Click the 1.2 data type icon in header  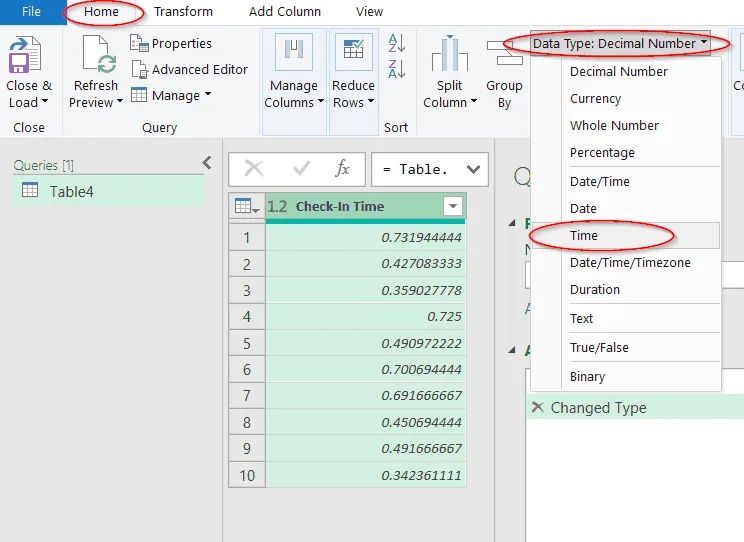pyautogui.click(x=278, y=206)
